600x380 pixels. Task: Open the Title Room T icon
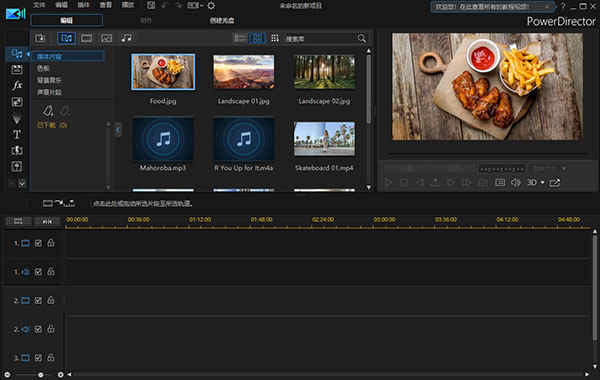click(x=17, y=134)
